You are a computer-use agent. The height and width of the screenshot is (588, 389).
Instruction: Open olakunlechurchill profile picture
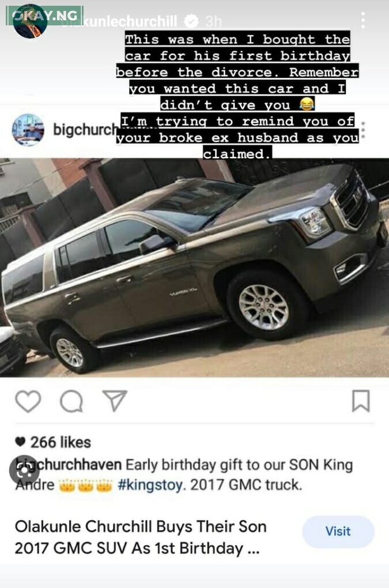(30, 21)
